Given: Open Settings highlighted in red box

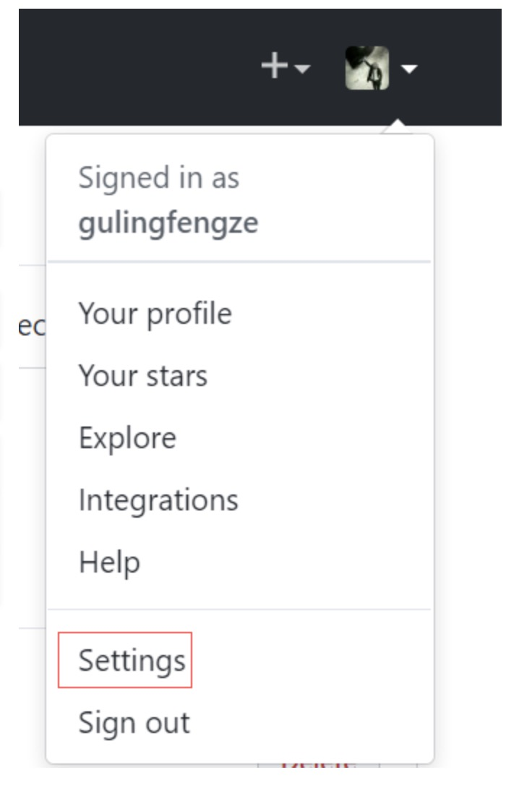Looking at the screenshot, I should [x=132, y=660].
